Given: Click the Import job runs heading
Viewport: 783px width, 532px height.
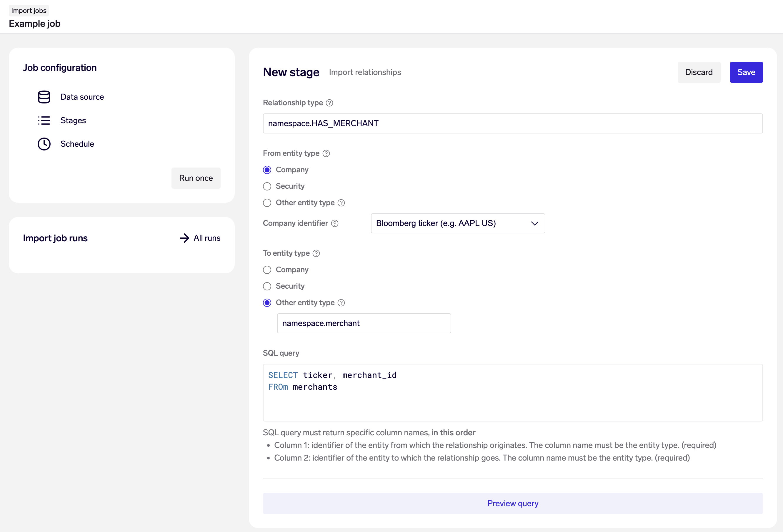Looking at the screenshot, I should tap(55, 238).
